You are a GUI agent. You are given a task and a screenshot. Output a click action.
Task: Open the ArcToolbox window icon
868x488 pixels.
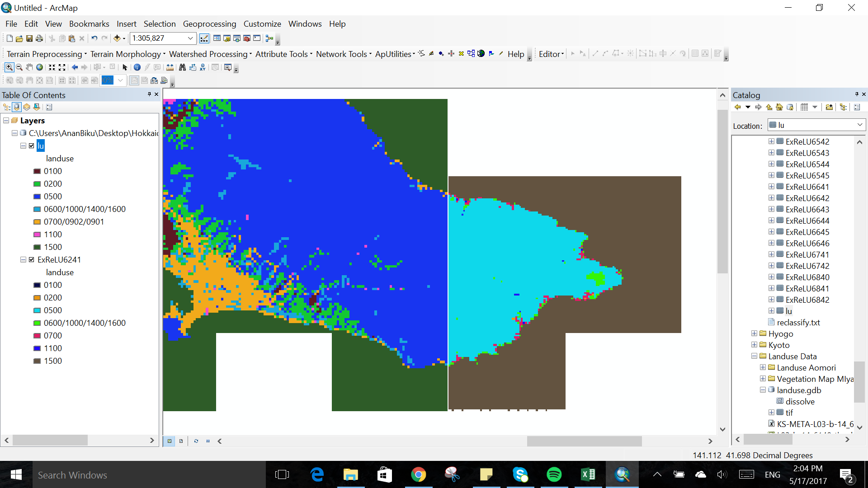point(247,38)
